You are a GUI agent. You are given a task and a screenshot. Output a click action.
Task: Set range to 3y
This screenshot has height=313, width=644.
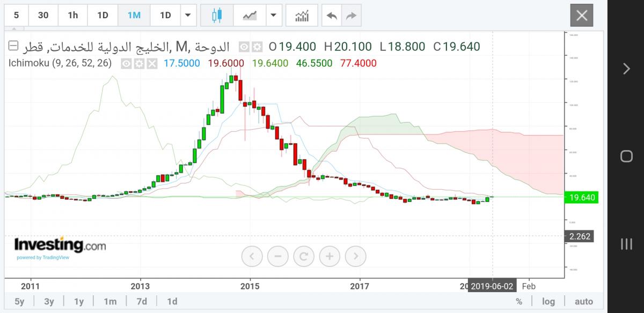(x=49, y=302)
